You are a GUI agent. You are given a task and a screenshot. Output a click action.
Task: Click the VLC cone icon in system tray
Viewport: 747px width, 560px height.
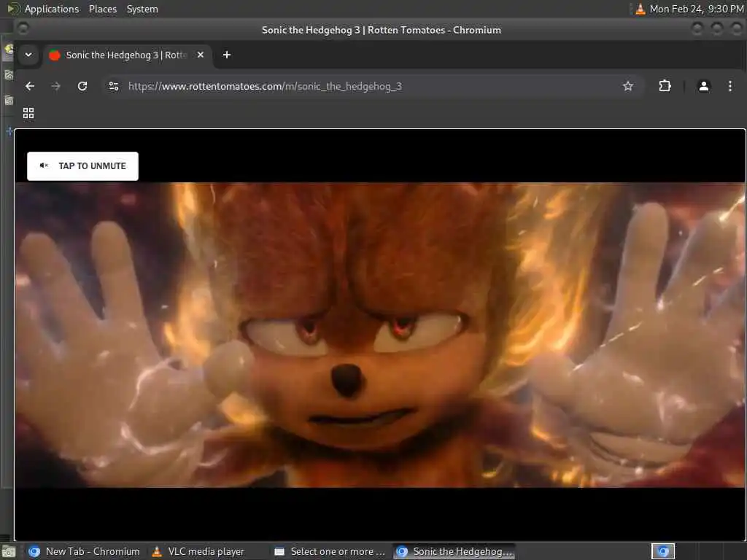click(640, 9)
